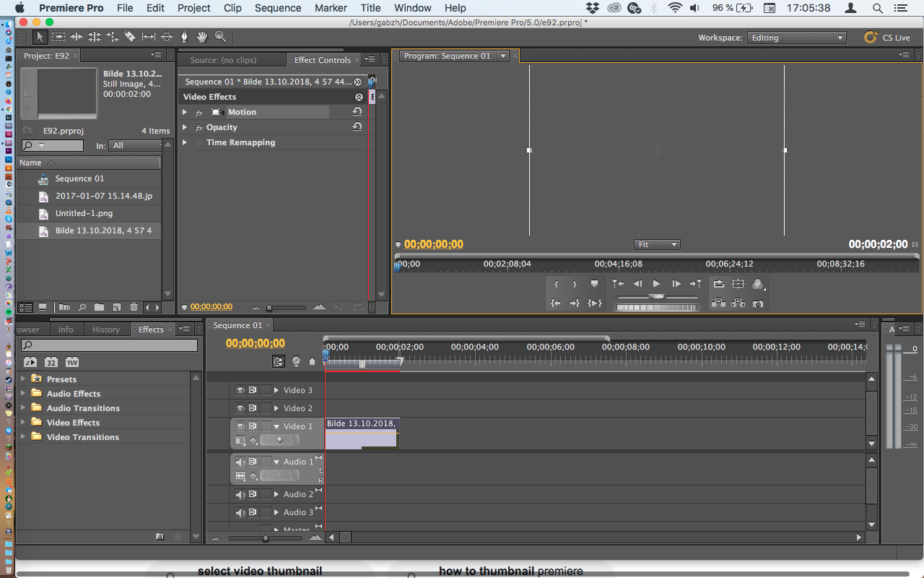
Task: Click the CS Live button
Action: coord(887,38)
